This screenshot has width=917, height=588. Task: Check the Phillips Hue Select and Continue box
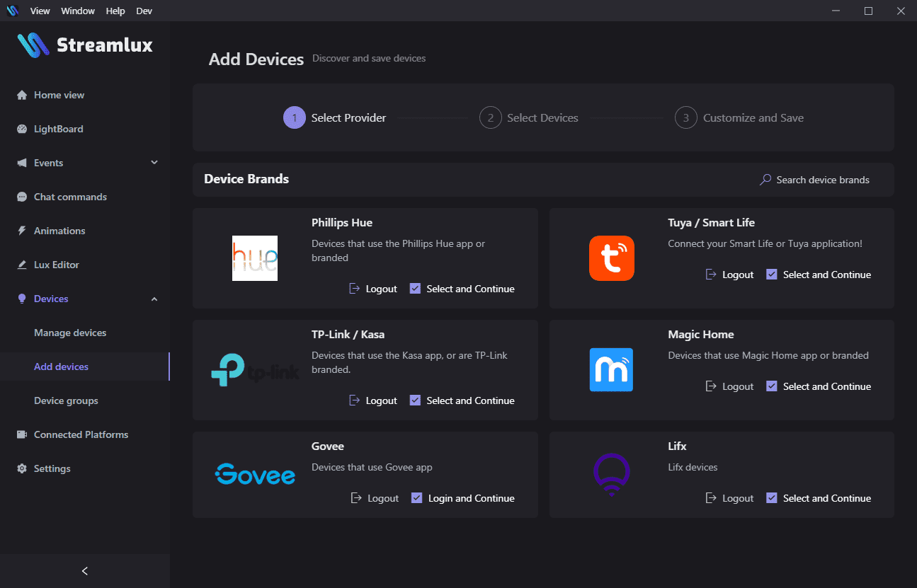pos(416,289)
